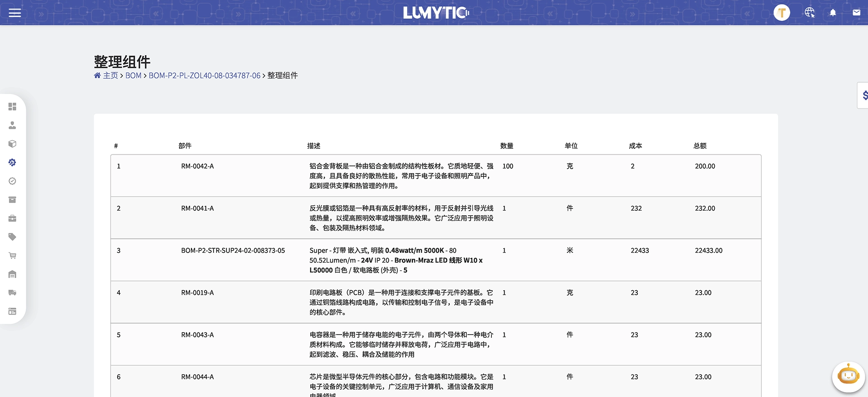Open the user/contacts sidebar icon
This screenshot has height=397, width=868.
click(x=13, y=125)
